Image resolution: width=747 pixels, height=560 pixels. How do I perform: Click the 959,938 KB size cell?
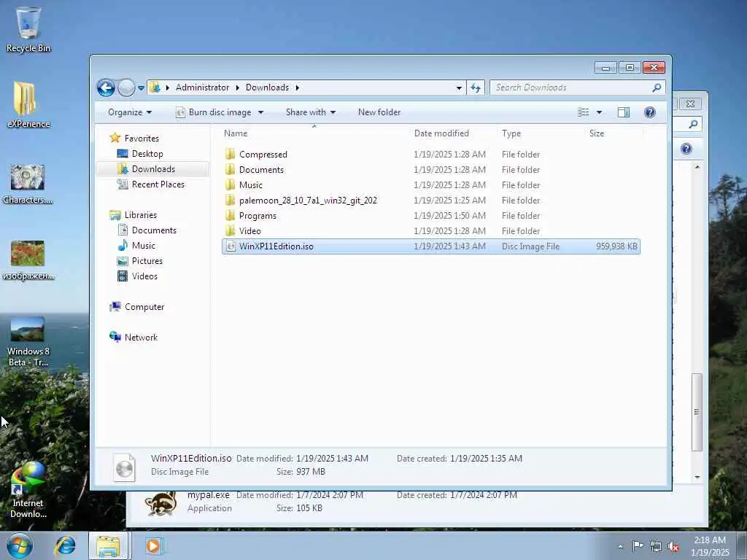point(616,246)
